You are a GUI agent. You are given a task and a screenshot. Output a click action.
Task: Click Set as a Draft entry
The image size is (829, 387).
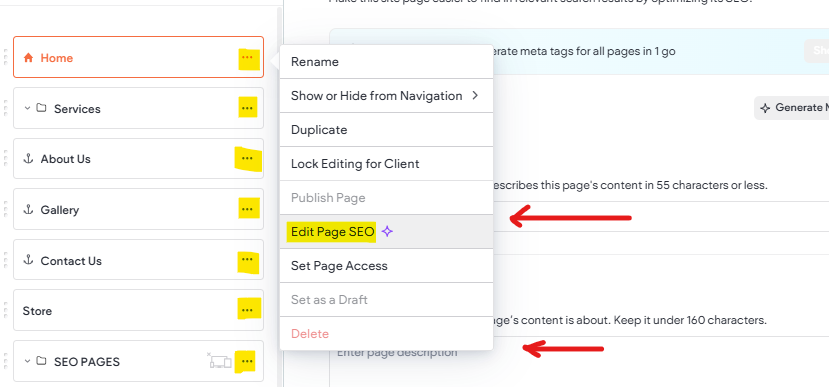pos(386,300)
